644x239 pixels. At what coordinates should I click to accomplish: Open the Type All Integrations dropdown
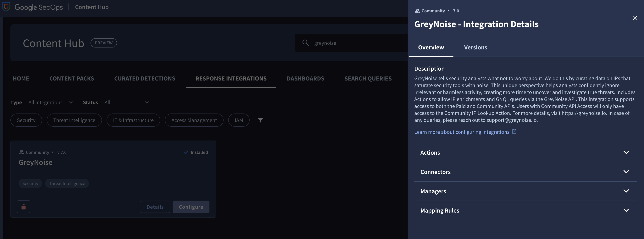[x=50, y=103]
